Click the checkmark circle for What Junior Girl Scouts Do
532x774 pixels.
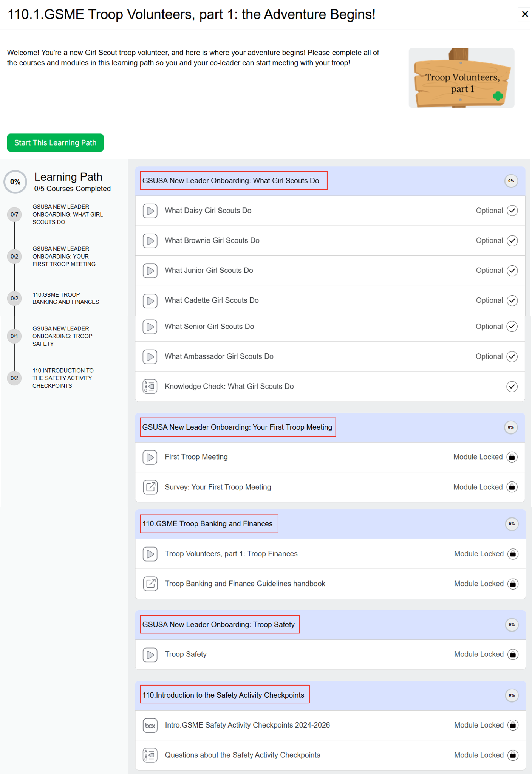512,271
